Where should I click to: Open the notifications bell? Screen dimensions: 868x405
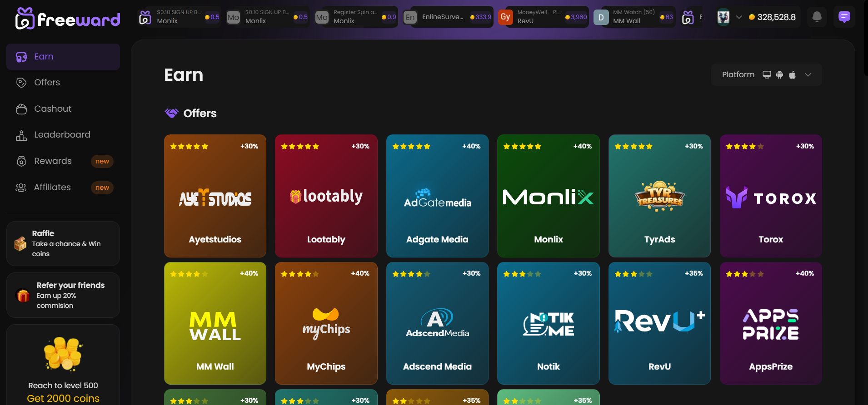[x=817, y=17]
